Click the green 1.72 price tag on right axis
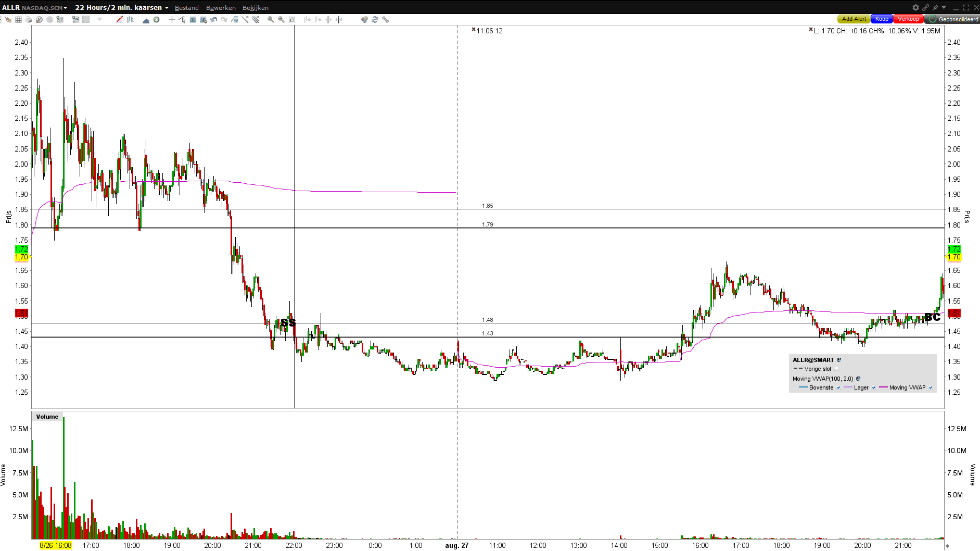 tap(954, 249)
